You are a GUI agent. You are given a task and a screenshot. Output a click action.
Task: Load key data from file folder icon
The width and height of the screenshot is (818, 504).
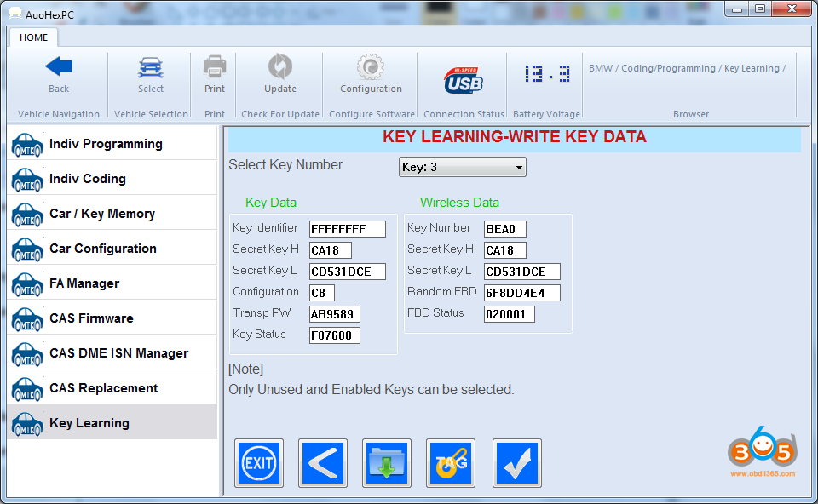point(387,463)
